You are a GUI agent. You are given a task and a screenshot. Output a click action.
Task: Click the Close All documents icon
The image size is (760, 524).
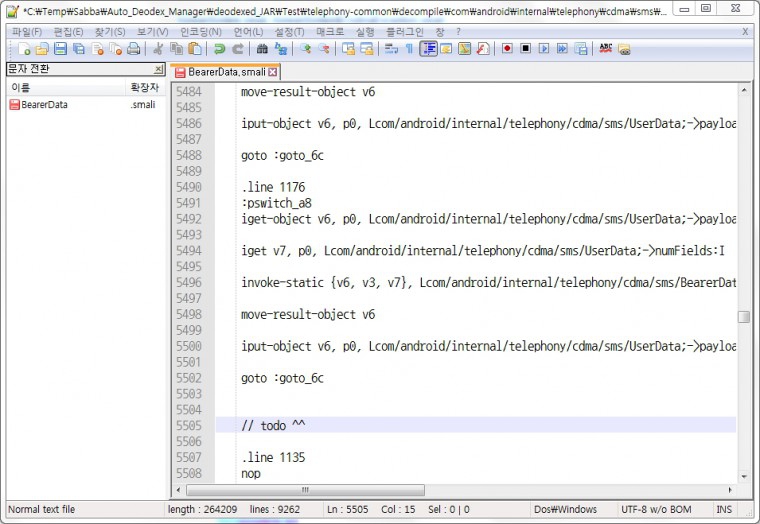pyautogui.click(x=115, y=48)
